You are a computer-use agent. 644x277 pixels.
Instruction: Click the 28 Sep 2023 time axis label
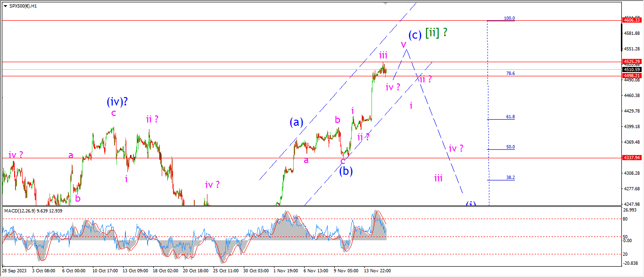point(13,271)
